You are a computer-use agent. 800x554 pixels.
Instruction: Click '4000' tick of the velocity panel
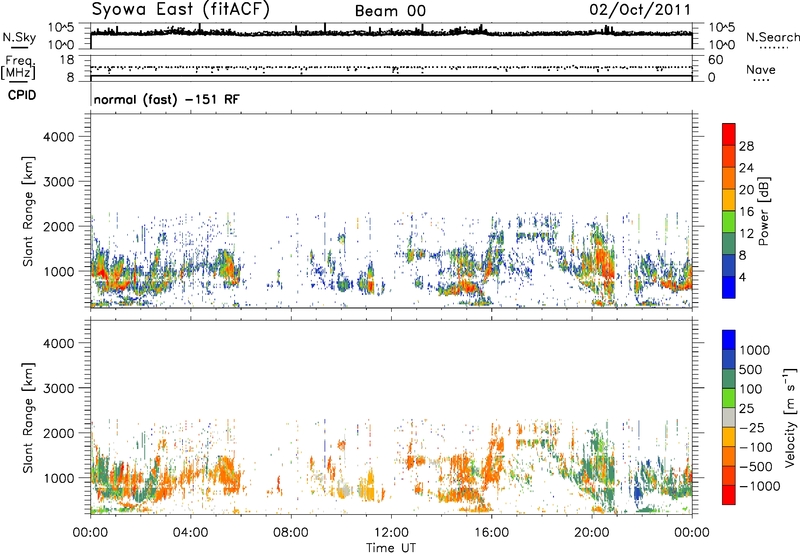pos(59,343)
